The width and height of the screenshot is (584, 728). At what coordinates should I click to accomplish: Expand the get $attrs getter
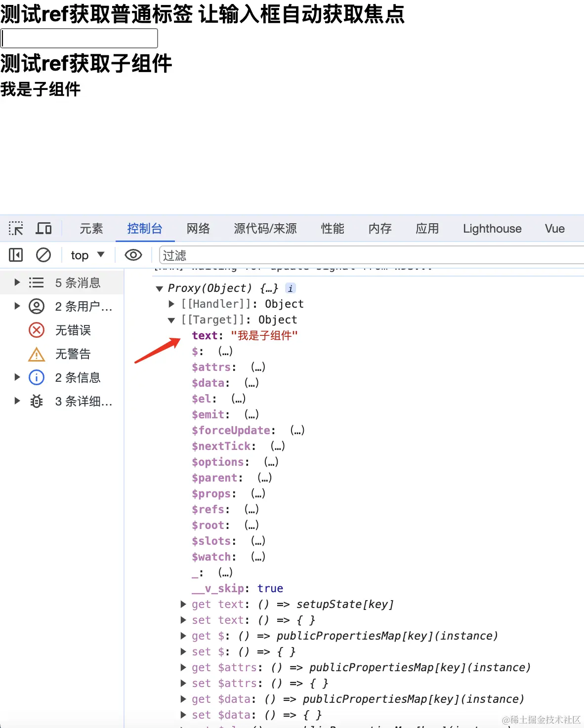point(183,667)
